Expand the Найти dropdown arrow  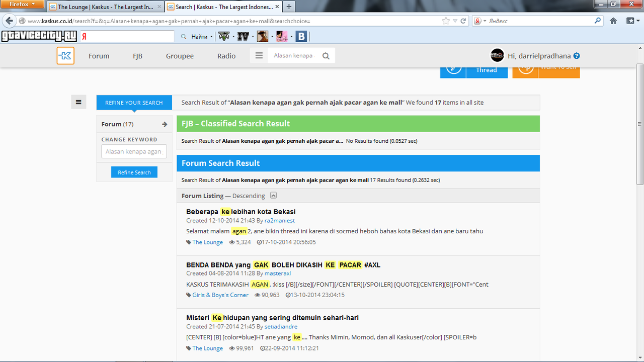211,37
